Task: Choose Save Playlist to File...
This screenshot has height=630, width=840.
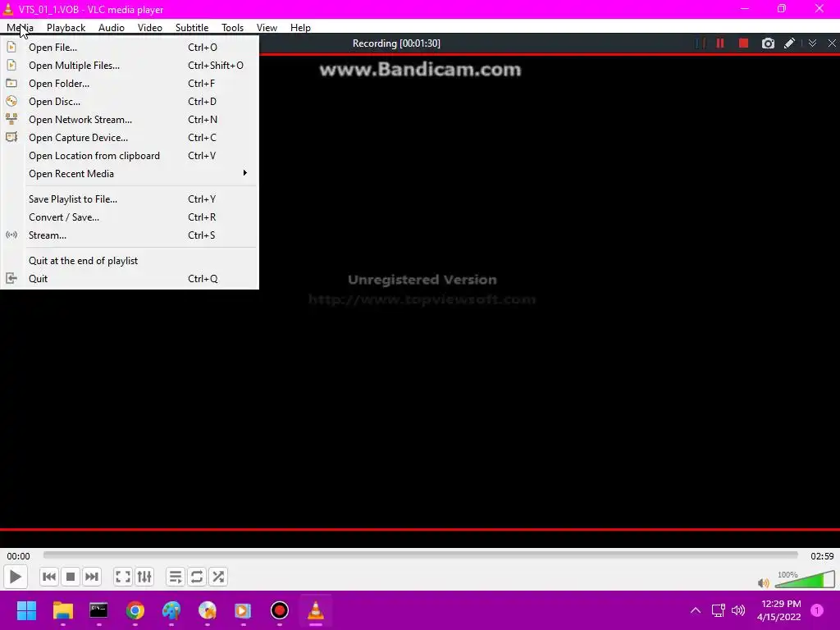Action: point(130,199)
